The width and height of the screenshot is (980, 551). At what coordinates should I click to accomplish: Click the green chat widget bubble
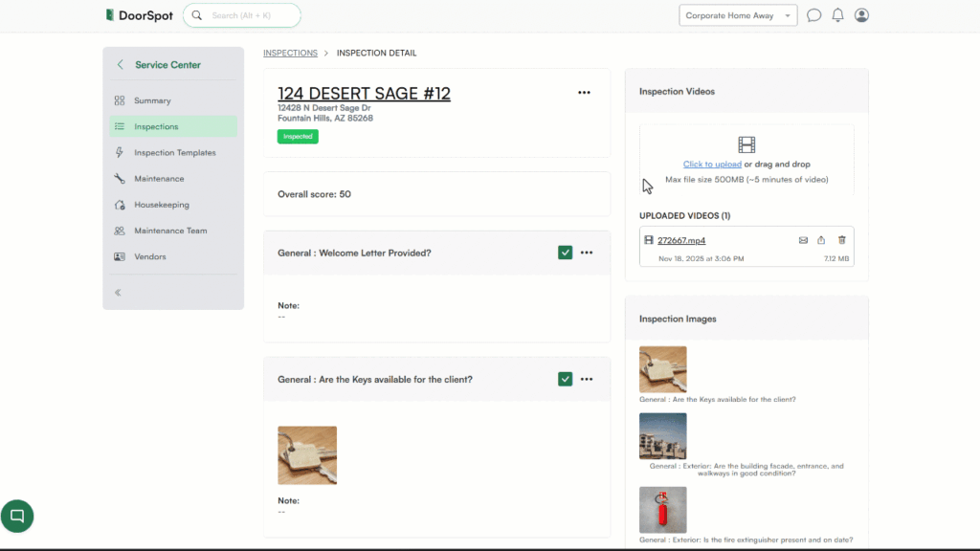[17, 516]
